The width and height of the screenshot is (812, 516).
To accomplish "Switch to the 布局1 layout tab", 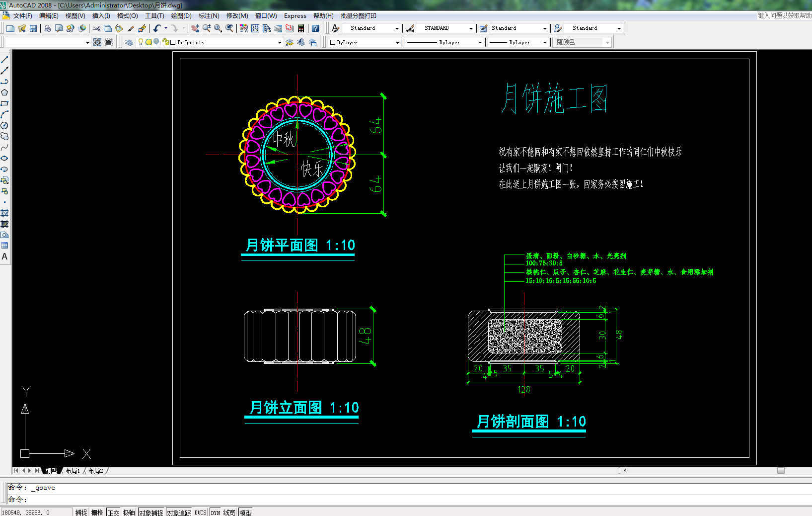I will (x=73, y=471).
